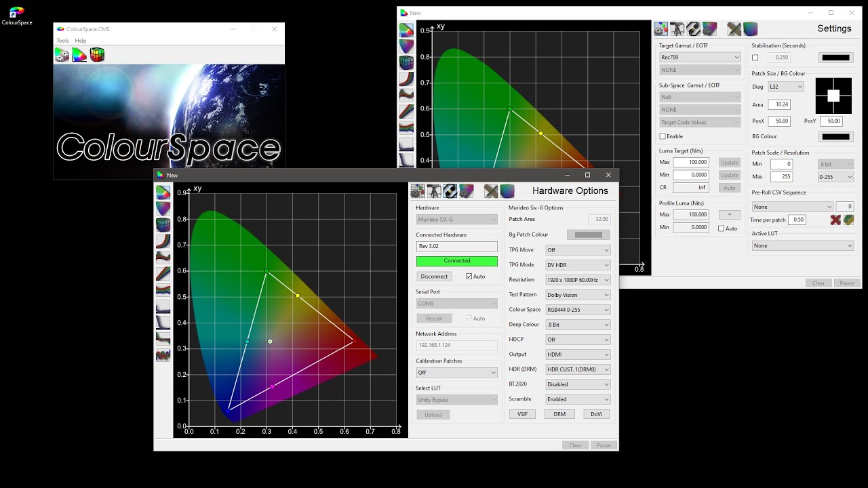Open the Scramble dropdown showing Enabled
Viewport: 868px width, 488px height.
click(578, 399)
